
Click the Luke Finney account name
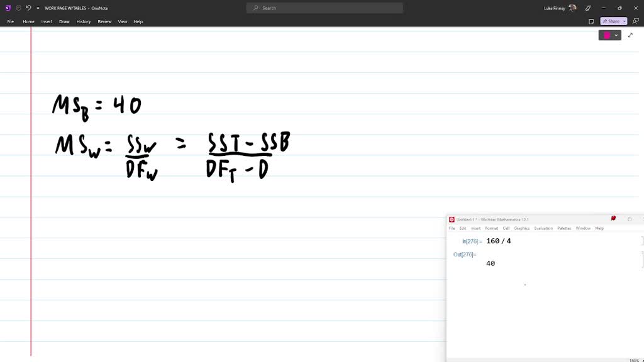(554, 8)
